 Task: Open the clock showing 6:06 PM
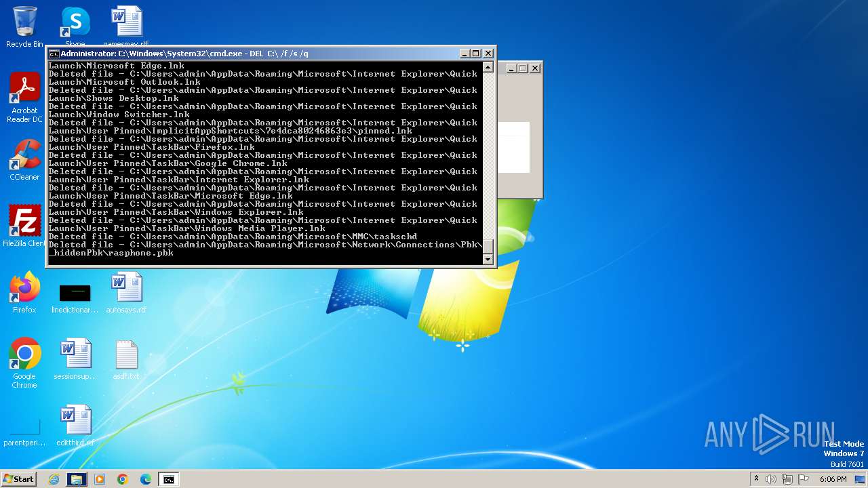(x=833, y=479)
